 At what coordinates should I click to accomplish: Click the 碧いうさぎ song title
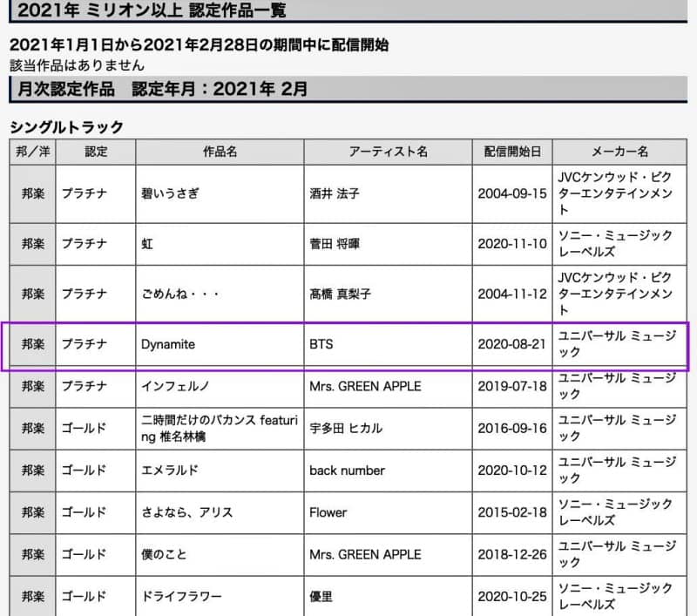pyautogui.click(x=169, y=193)
